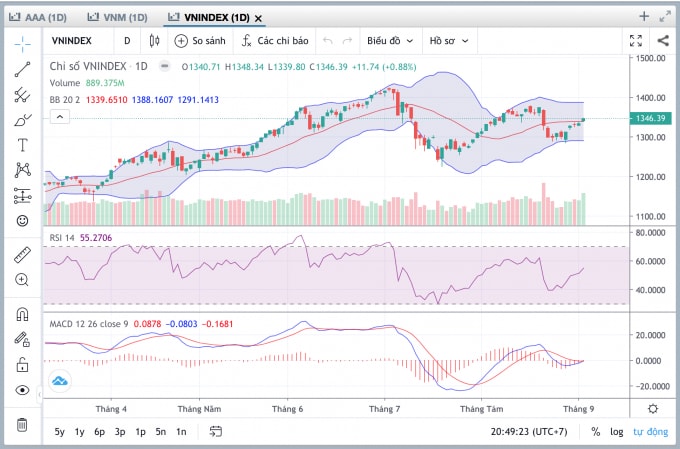This screenshot has width=680, height=449.
Task: Collapse the indicator legend arrow
Action: pyautogui.click(x=60, y=117)
